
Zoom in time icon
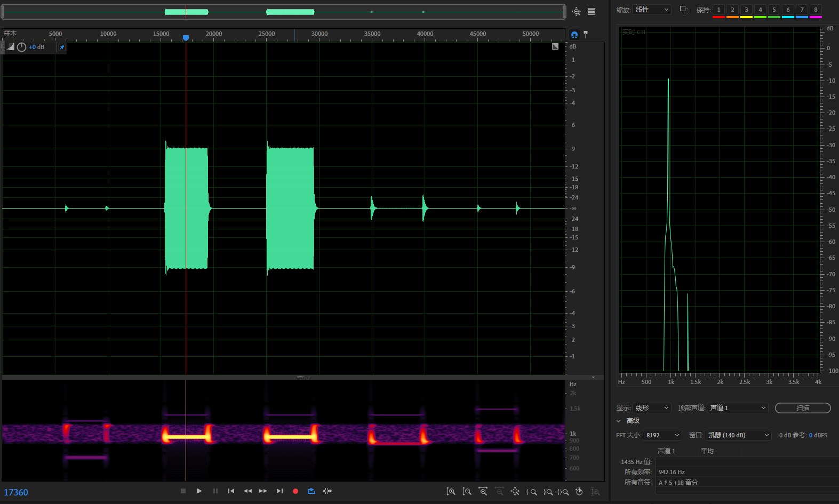click(483, 492)
